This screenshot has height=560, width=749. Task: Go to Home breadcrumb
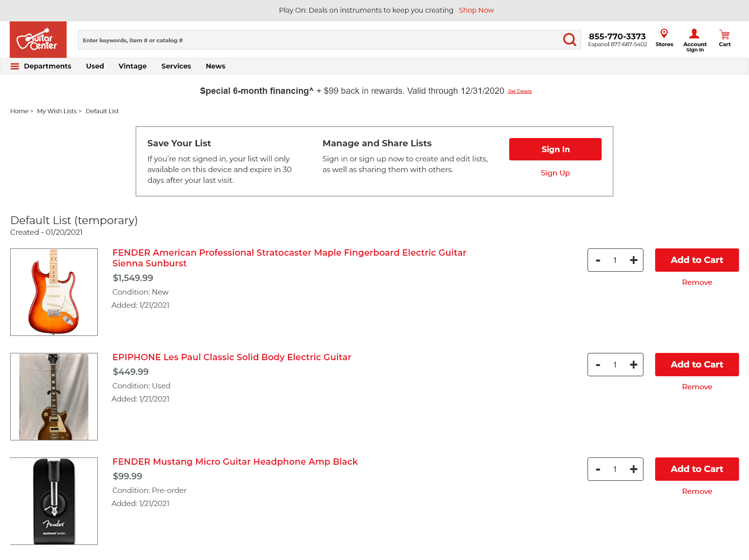pos(19,111)
